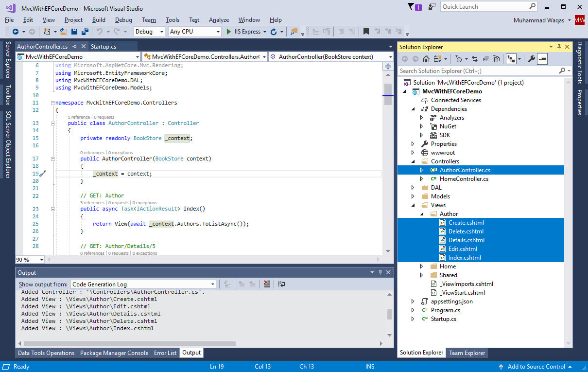Switch to the Package Manager Console tab
This screenshot has height=372, width=588.
coord(114,353)
